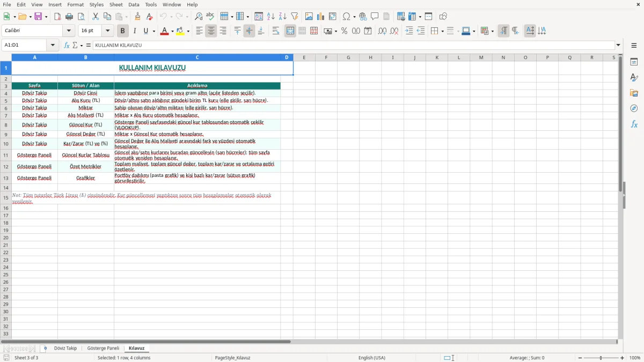Open the font size 16 pt dropdown
The width and height of the screenshot is (644, 362).
(x=108, y=31)
